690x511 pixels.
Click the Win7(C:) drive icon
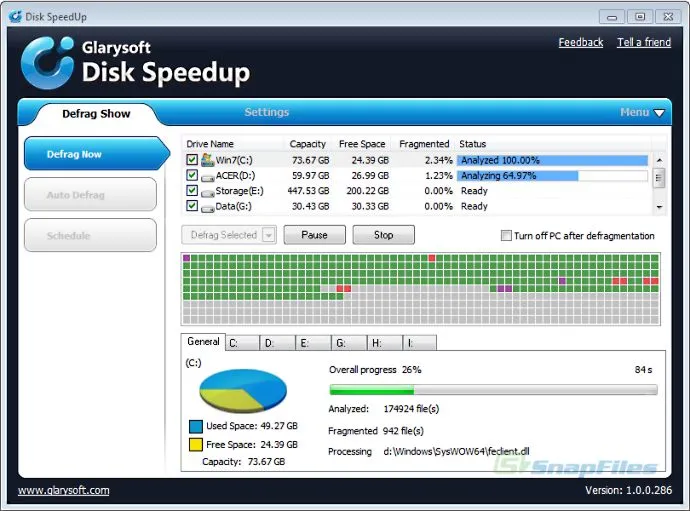pyautogui.click(x=208, y=159)
